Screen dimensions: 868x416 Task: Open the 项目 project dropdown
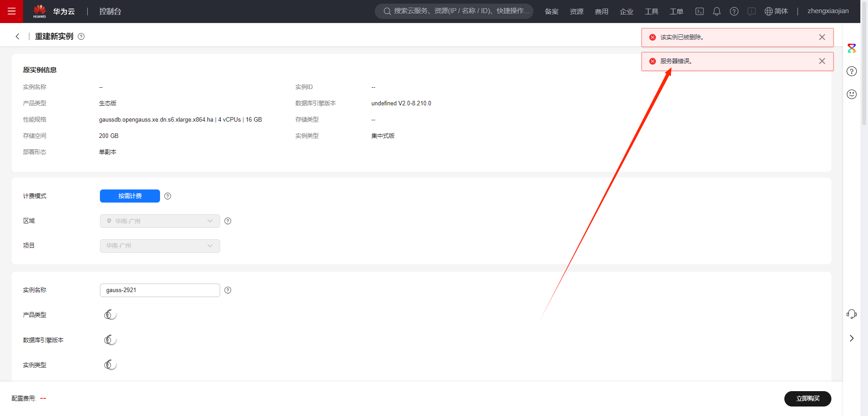pyautogui.click(x=160, y=246)
